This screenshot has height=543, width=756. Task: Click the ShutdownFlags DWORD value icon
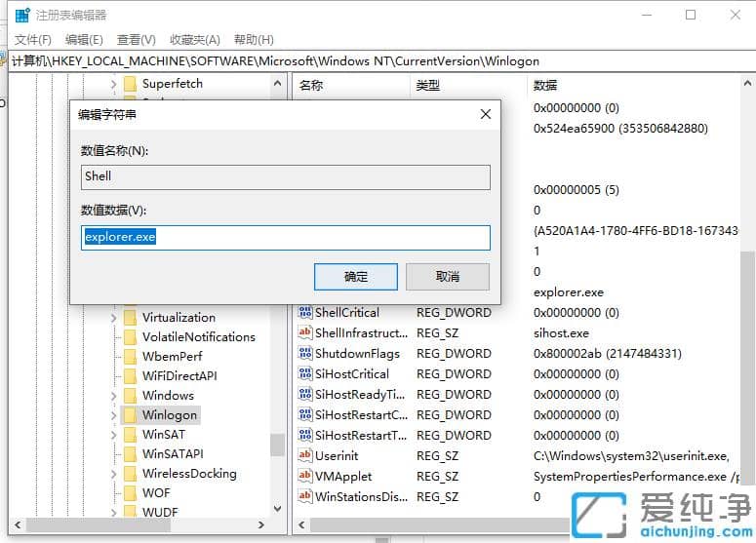pos(304,353)
